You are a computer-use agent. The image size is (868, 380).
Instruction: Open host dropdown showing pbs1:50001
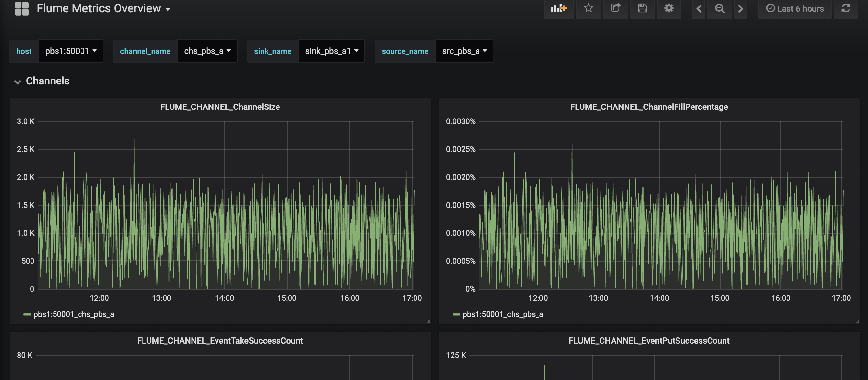[x=71, y=51]
